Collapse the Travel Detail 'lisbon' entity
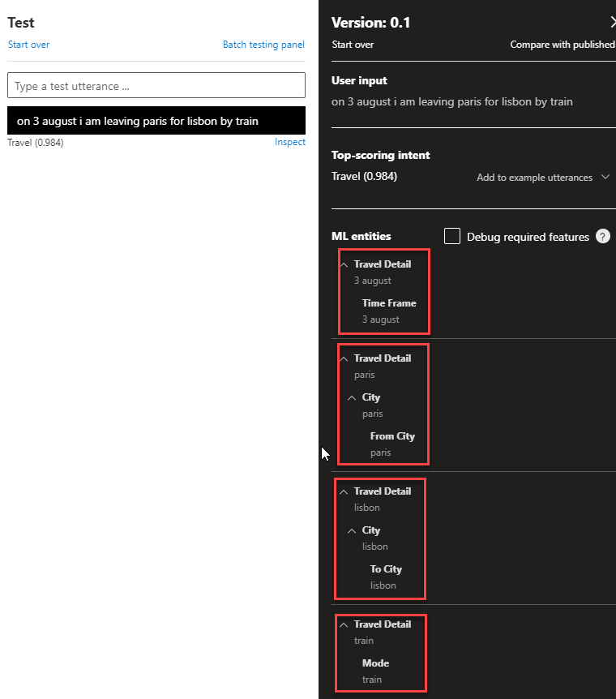 (x=344, y=491)
